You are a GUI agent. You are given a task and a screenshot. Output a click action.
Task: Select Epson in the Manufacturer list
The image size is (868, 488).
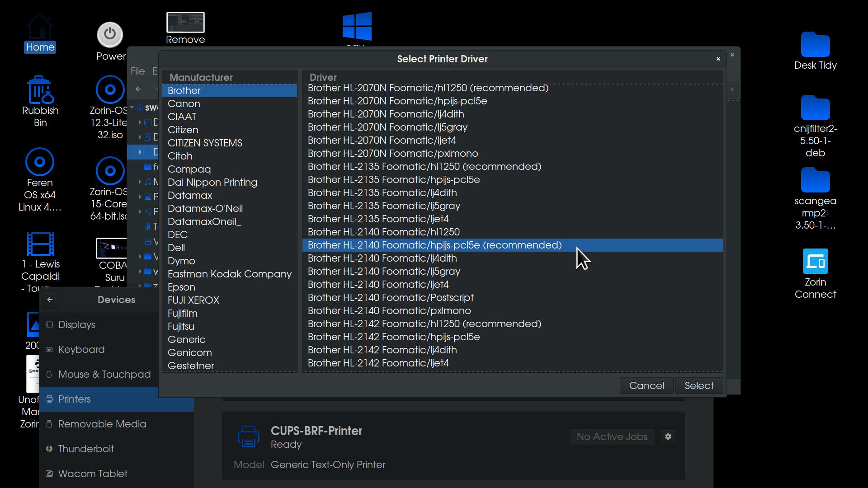[181, 287]
